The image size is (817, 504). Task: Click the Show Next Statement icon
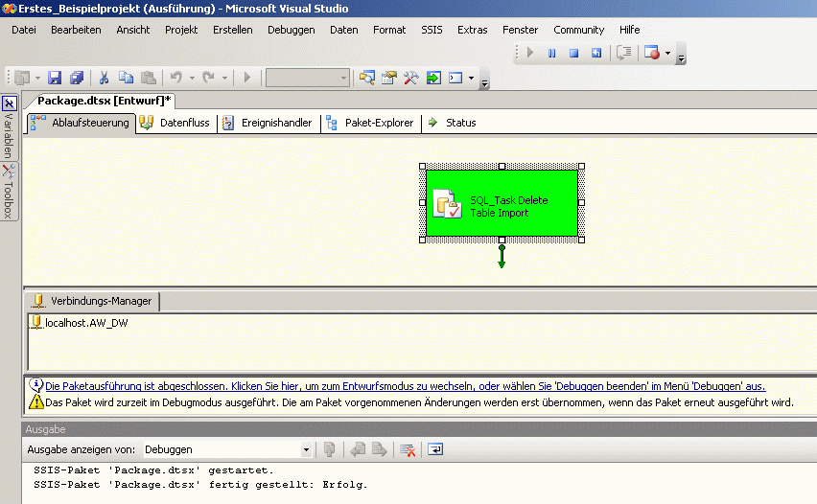624,53
